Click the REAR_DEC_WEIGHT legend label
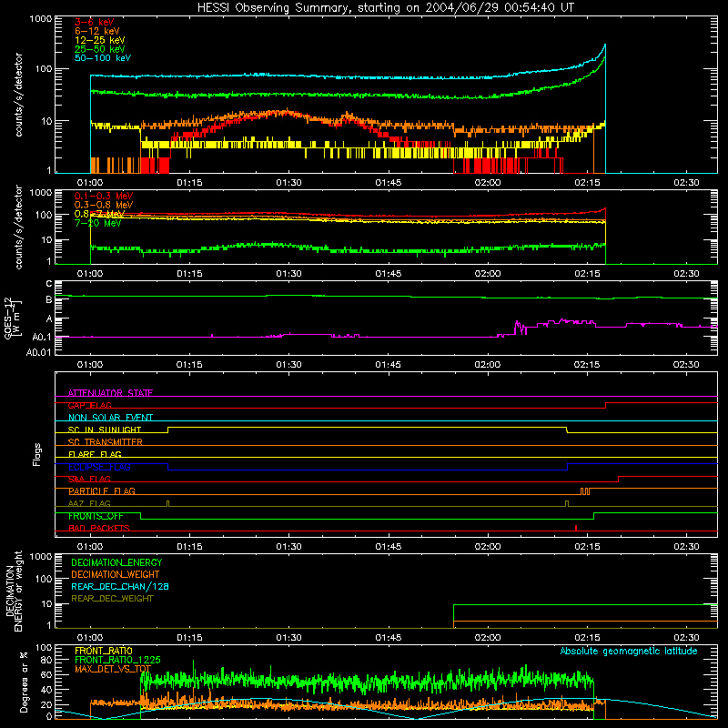This screenshot has height=728, width=728. (x=112, y=599)
